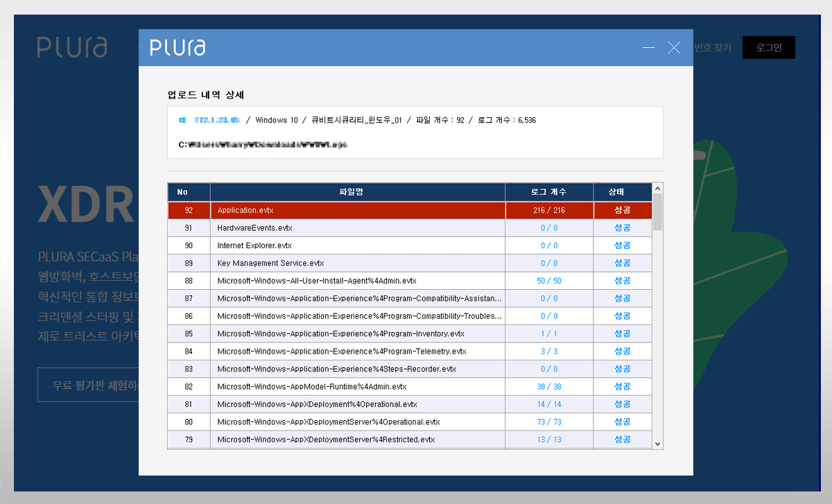The width and height of the screenshot is (832, 504).
Task: Click the 1 / 1 log count
Action: coord(549,333)
